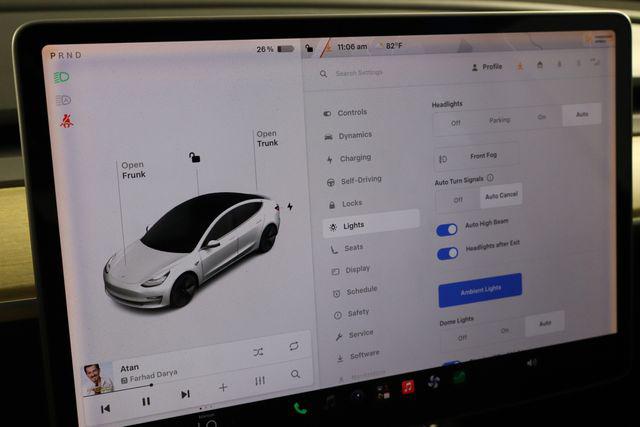The height and width of the screenshot is (427, 640).
Task: Tap the 82°F temperature reading
Action: click(x=394, y=45)
